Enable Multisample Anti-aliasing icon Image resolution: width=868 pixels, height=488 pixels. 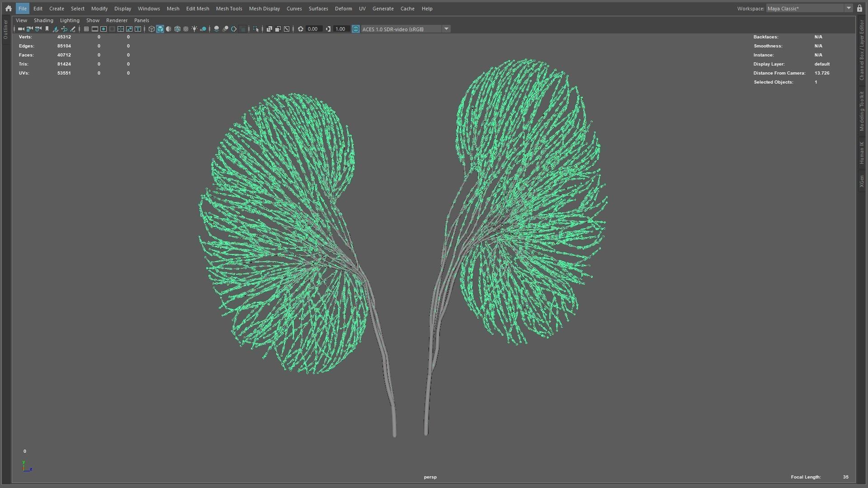pos(234,29)
